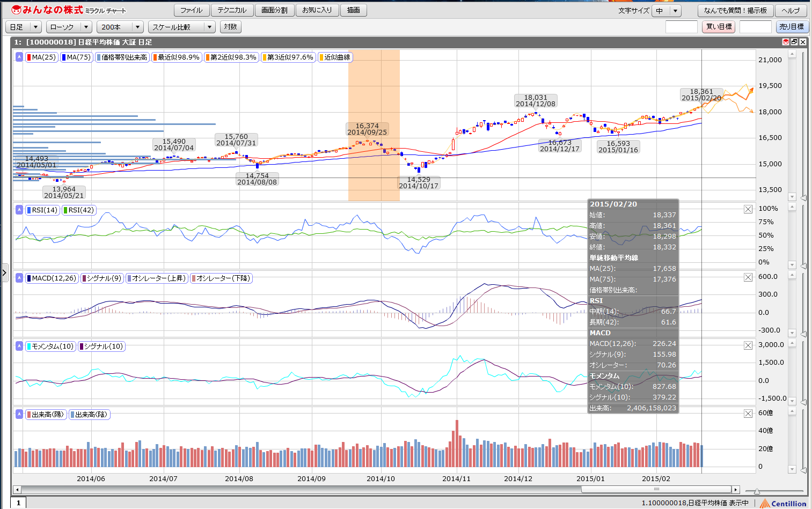Open the 画面分割 menu
This screenshot has height=509, width=812.
pos(274,10)
